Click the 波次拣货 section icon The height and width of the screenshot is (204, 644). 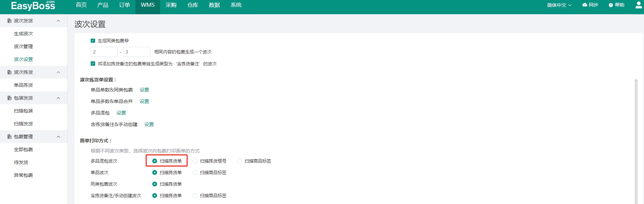point(9,72)
